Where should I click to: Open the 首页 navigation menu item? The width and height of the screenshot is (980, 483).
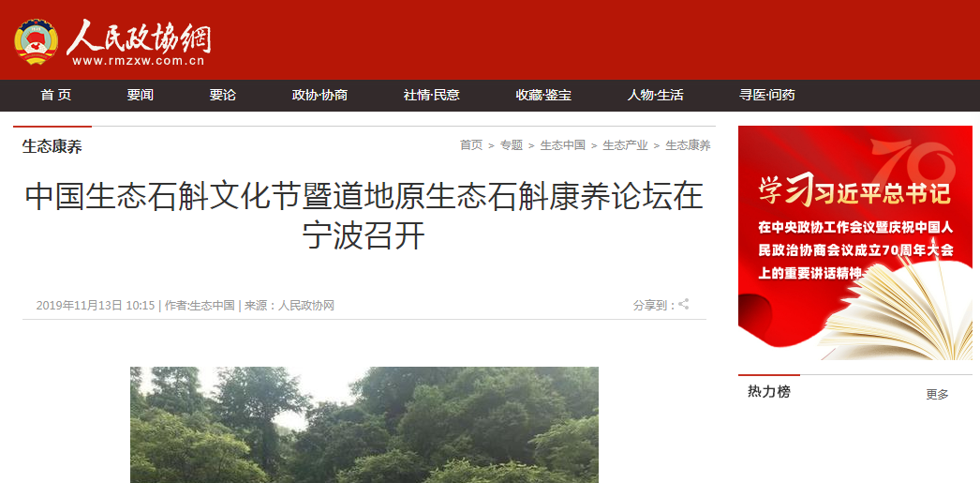click(55, 95)
